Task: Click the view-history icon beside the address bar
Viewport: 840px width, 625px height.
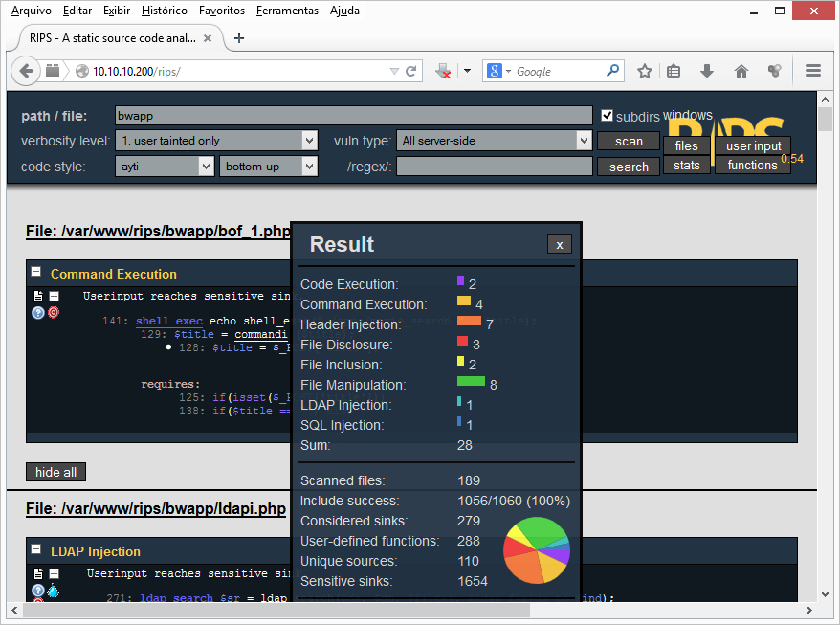Action: pyautogui.click(x=53, y=70)
